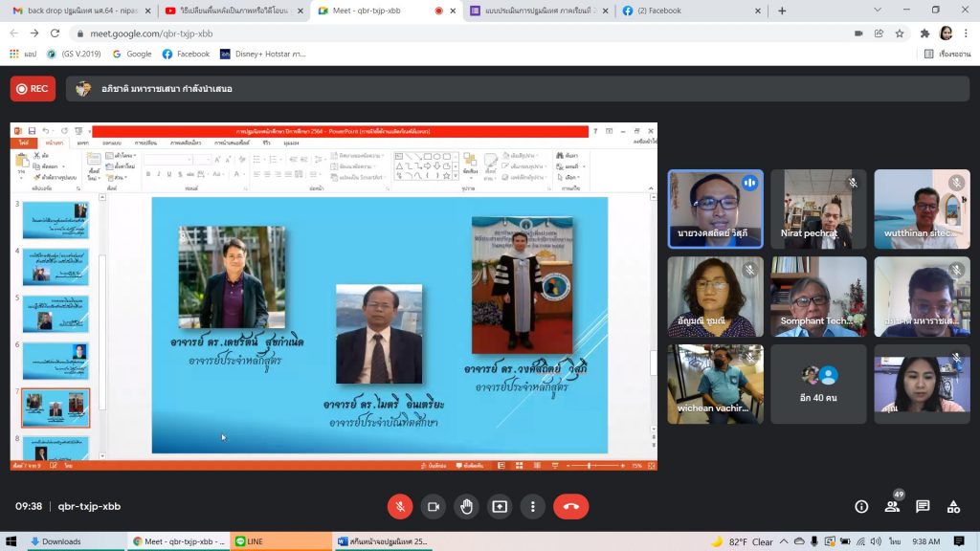Open the Google bookmark in the bookmarks bar
The height and width of the screenshot is (551, 980).
point(132,54)
